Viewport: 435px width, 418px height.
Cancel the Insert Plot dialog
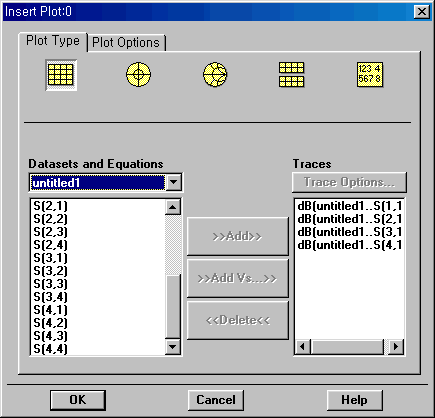(x=216, y=400)
